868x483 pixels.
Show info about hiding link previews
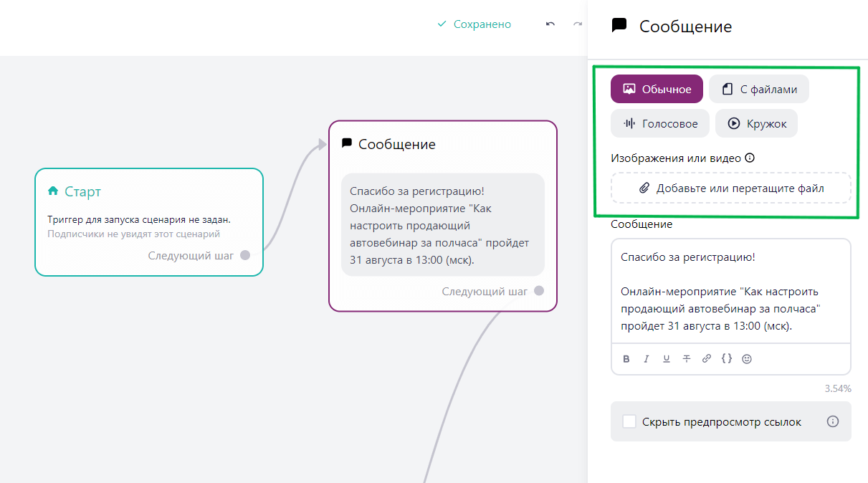[x=833, y=421]
